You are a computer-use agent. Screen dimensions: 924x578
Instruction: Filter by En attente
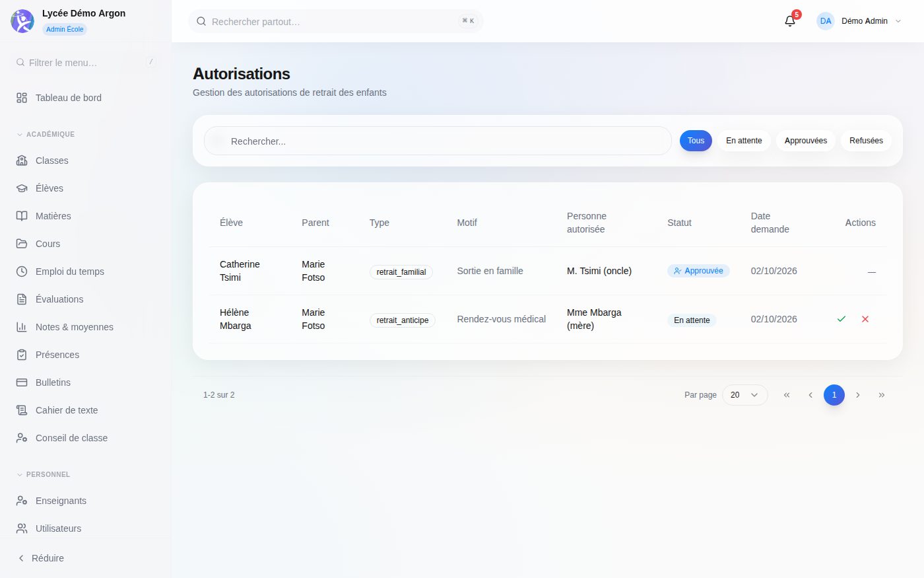pyautogui.click(x=744, y=141)
